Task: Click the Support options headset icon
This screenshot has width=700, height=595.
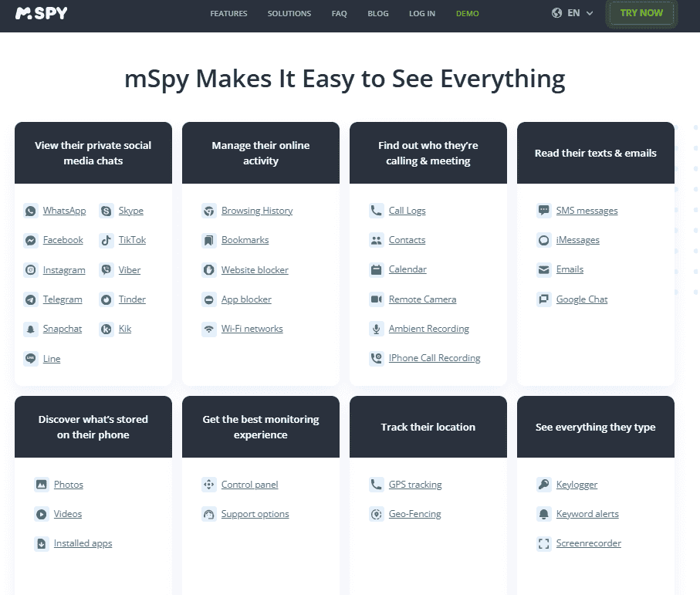Action: coord(209,514)
